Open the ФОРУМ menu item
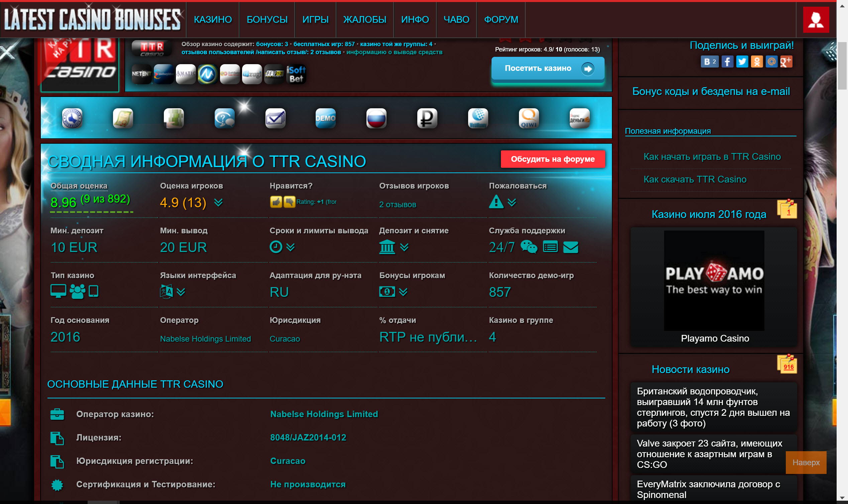 (x=501, y=20)
